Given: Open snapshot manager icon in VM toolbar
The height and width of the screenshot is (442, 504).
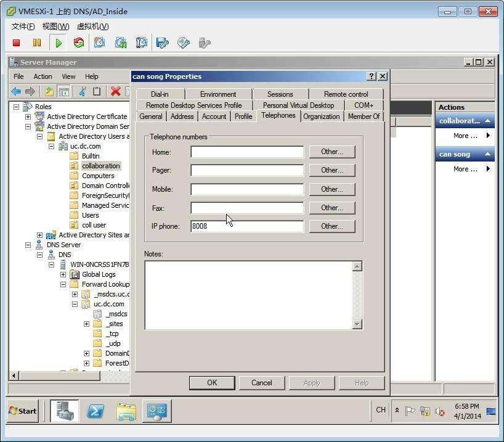Looking at the screenshot, I should [x=142, y=43].
